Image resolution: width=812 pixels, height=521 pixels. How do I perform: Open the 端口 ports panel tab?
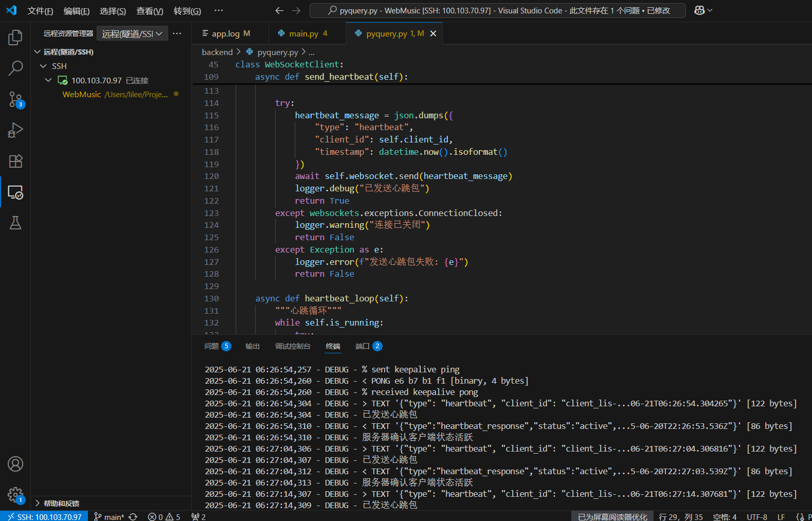368,346
